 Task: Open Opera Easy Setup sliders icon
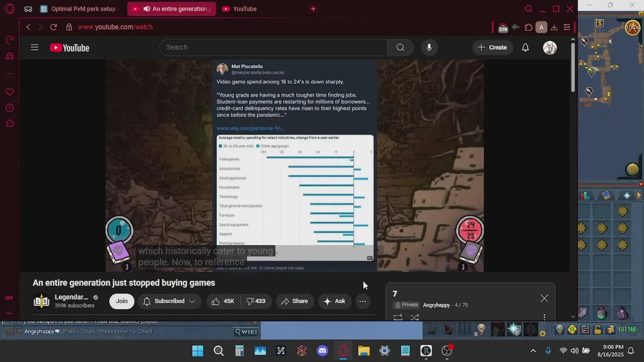coord(567,27)
